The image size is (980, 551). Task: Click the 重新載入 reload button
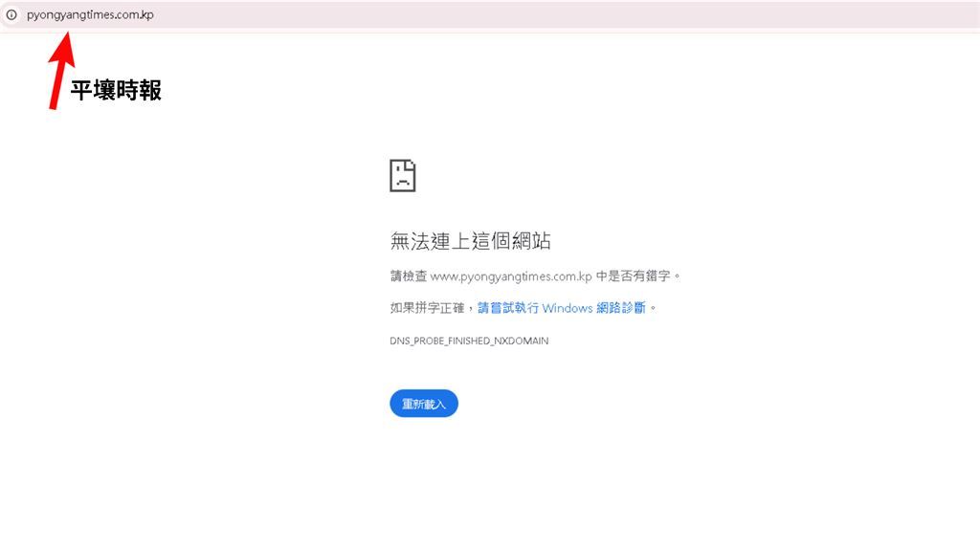424,404
